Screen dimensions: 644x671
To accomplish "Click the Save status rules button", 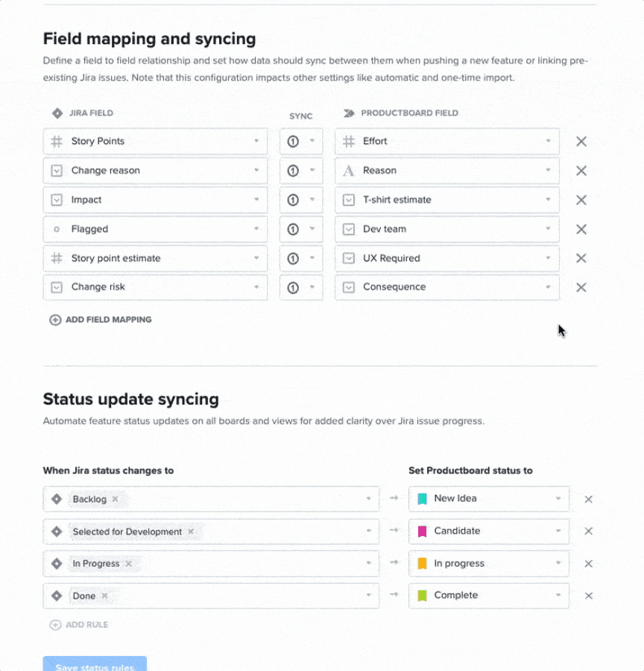I will (95, 664).
